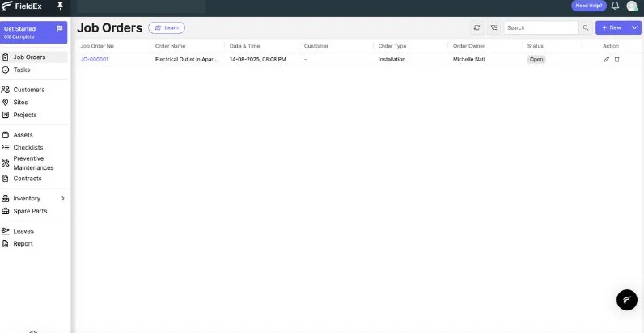Create a New job order
The image size is (644, 333).
tap(612, 28)
